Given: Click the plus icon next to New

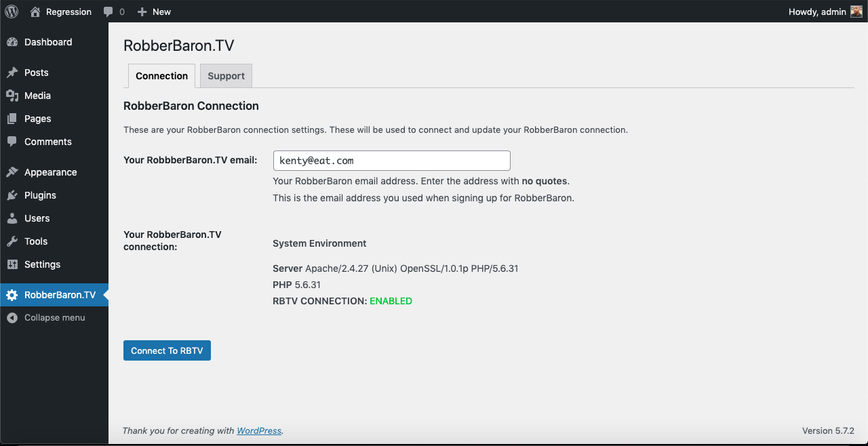Looking at the screenshot, I should [x=142, y=12].
